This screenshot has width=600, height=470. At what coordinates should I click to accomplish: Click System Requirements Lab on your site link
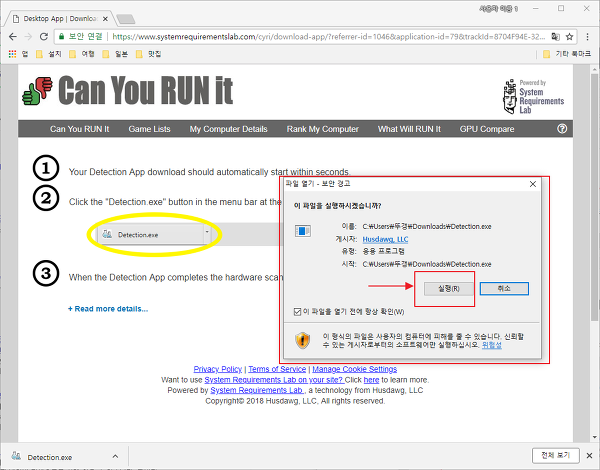[x=273, y=380]
